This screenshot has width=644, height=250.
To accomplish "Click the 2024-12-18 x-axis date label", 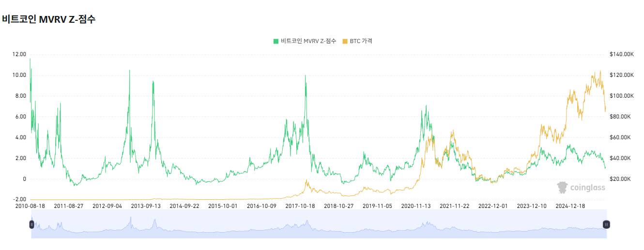I will (570, 206).
